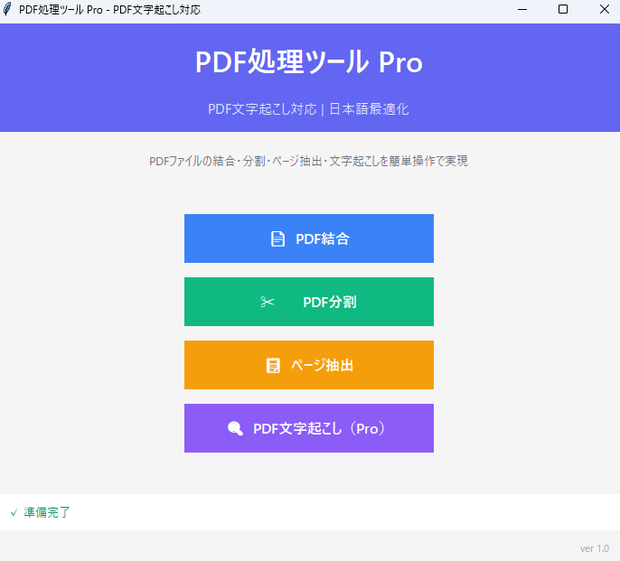Click the 準備完了 status text
Image resolution: width=620 pixels, height=561 pixels.
click(47, 512)
